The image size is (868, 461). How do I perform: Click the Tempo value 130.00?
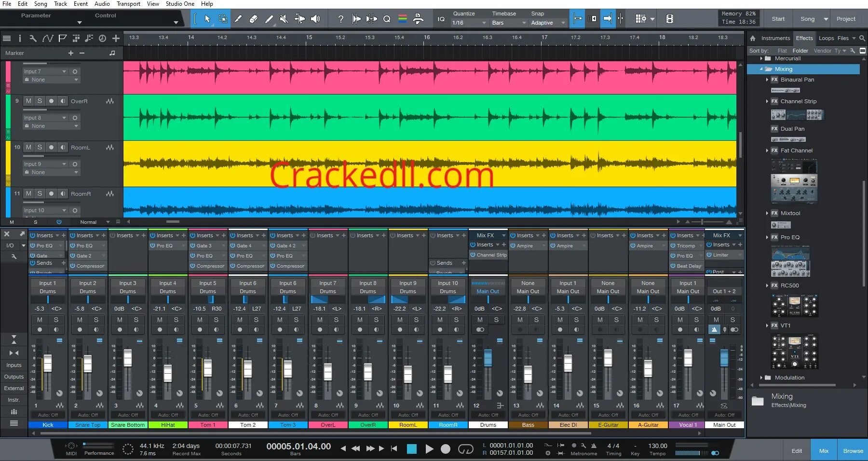pyautogui.click(x=657, y=446)
